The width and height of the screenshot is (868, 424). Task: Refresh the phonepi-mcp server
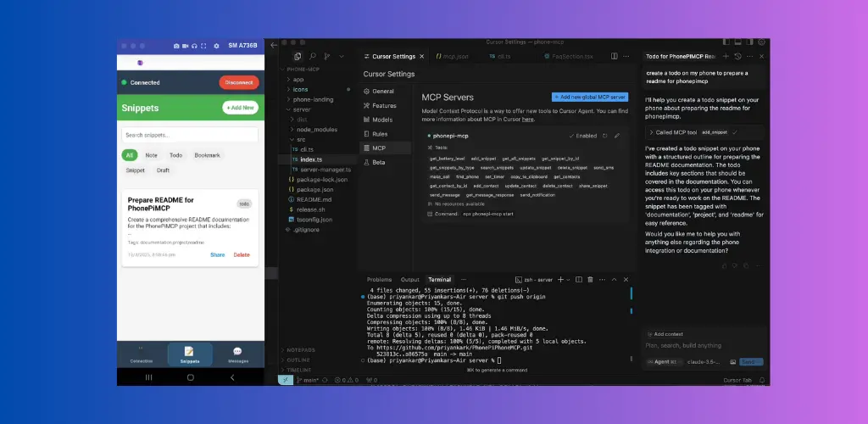pos(604,136)
